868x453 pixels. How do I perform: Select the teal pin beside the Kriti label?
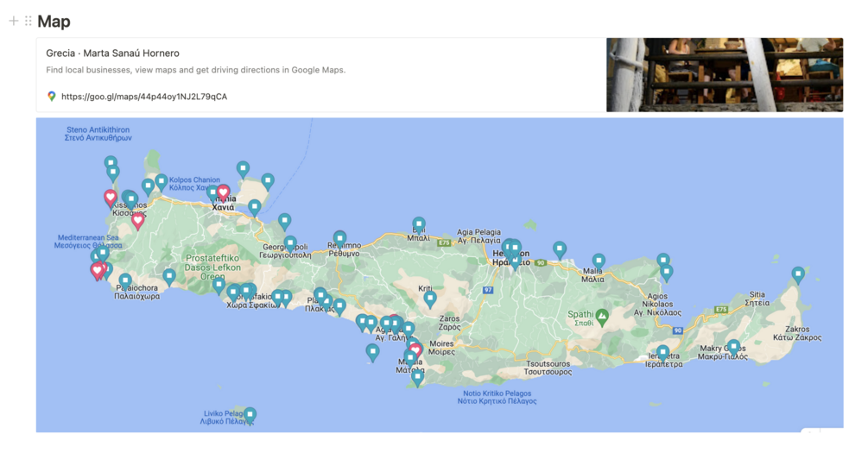(x=430, y=299)
